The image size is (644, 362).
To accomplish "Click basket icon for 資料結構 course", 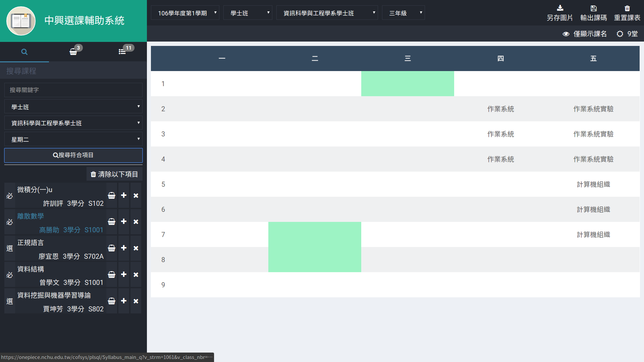I will [112, 275].
